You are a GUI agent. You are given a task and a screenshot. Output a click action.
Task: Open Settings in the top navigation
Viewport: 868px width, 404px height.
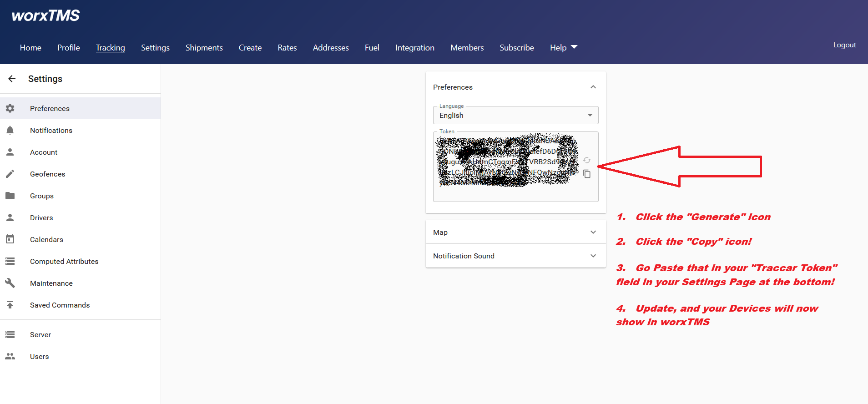155,47
